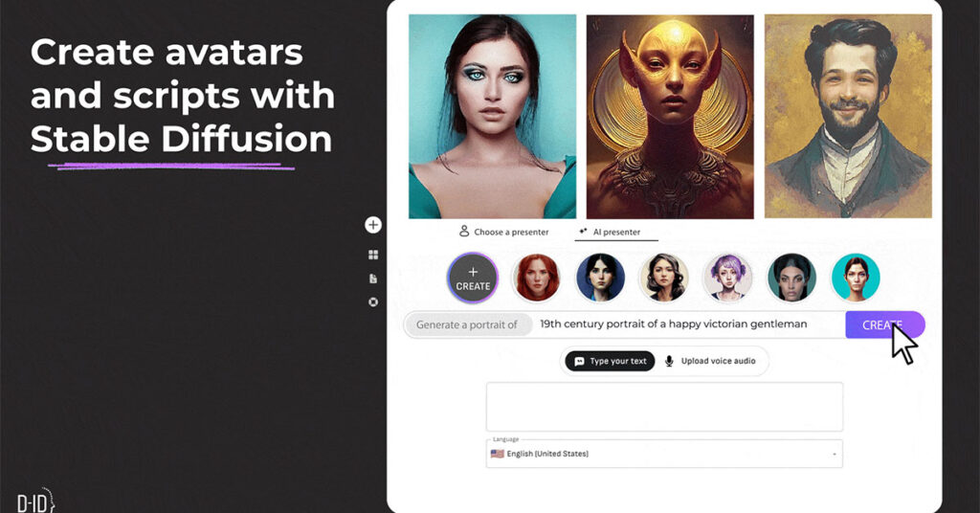
Task: Toggle to Type your text mode
Action: [610, 361]
